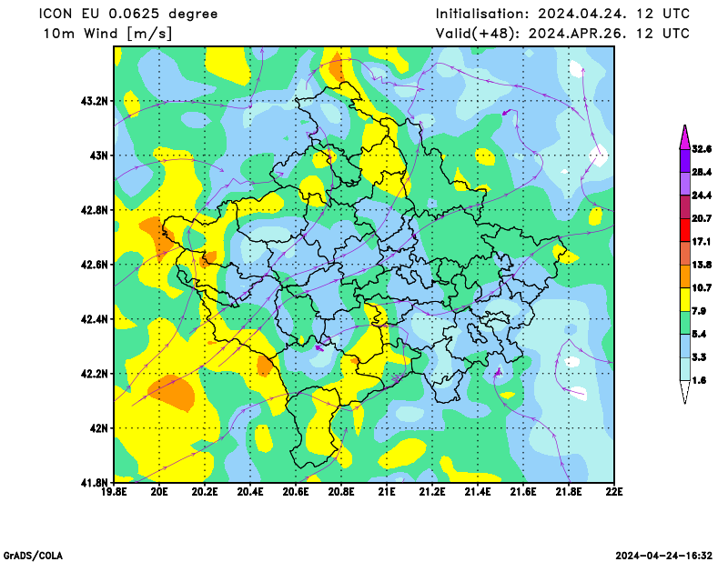This screenshot has width=728, height=562.
Task: Select the 42.4N latitude label
Action: click(x=95, y=319)
